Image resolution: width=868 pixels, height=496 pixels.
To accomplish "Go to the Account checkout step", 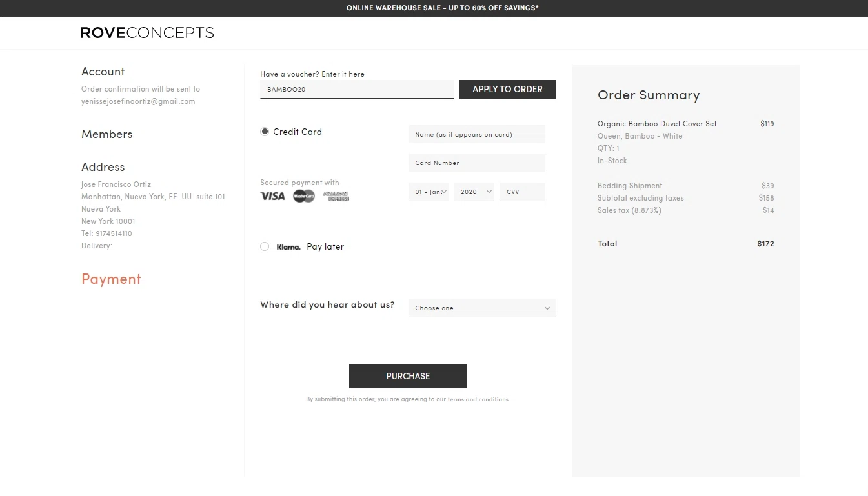I will pyautogui.click(x=103, y=72).
